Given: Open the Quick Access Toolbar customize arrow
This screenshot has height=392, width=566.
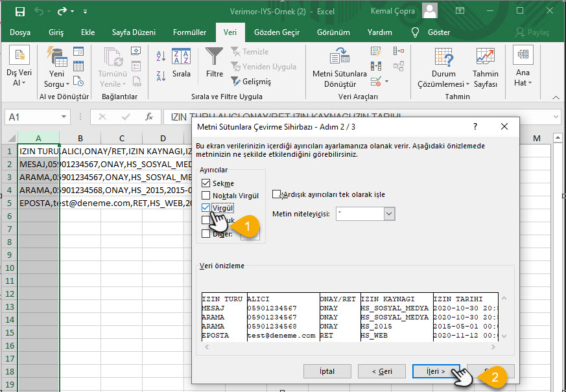Looking at the screenshot, I should tap(85, 12).
